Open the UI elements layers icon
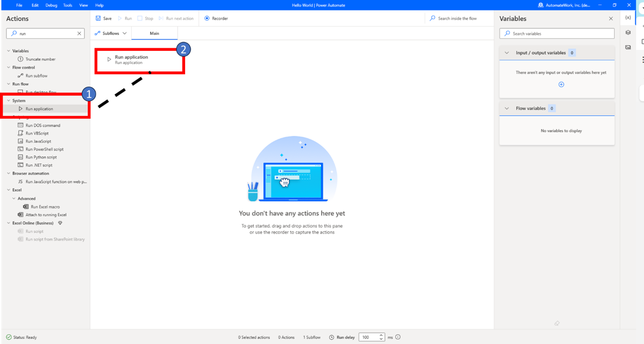The image size is (644, 344). [628, 32]
